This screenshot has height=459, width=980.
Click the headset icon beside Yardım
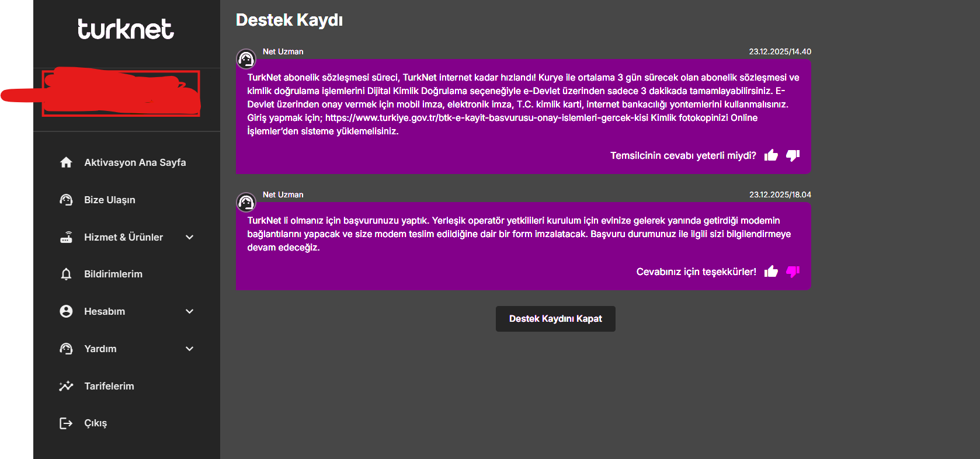[66, 349]
